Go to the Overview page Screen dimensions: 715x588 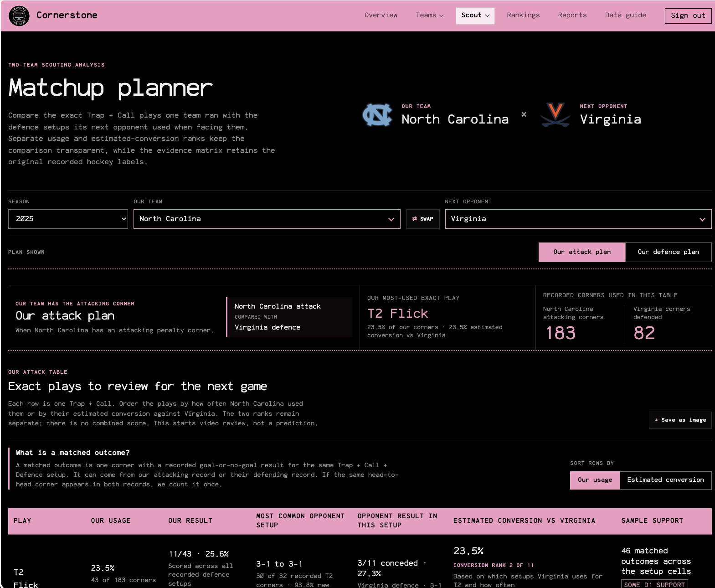381,15
